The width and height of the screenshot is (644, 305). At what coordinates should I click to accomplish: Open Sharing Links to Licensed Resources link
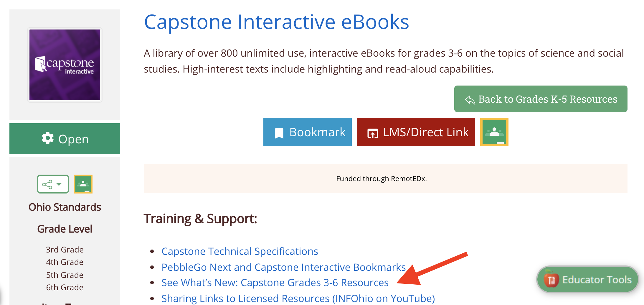298,299
